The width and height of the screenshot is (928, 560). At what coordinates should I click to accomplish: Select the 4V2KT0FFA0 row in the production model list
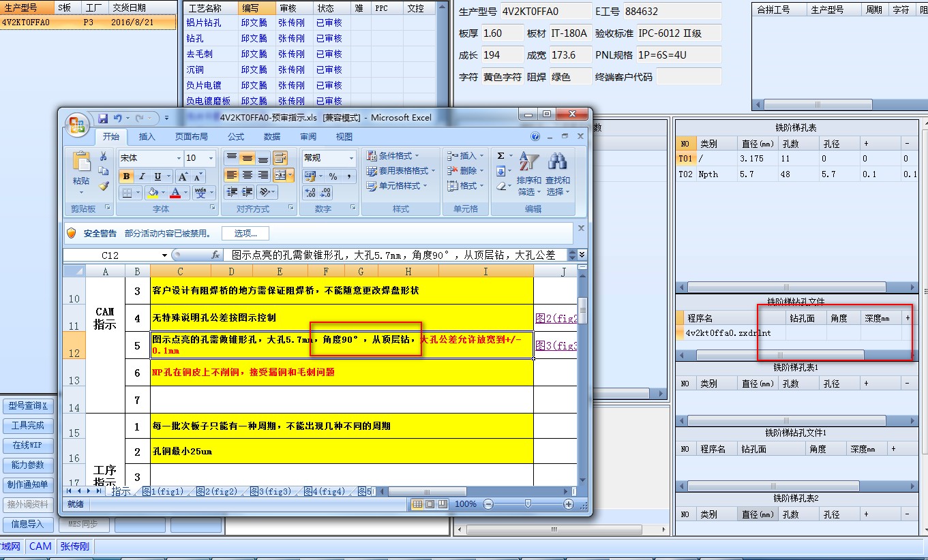pyautogui.click(x=88, y=22)
